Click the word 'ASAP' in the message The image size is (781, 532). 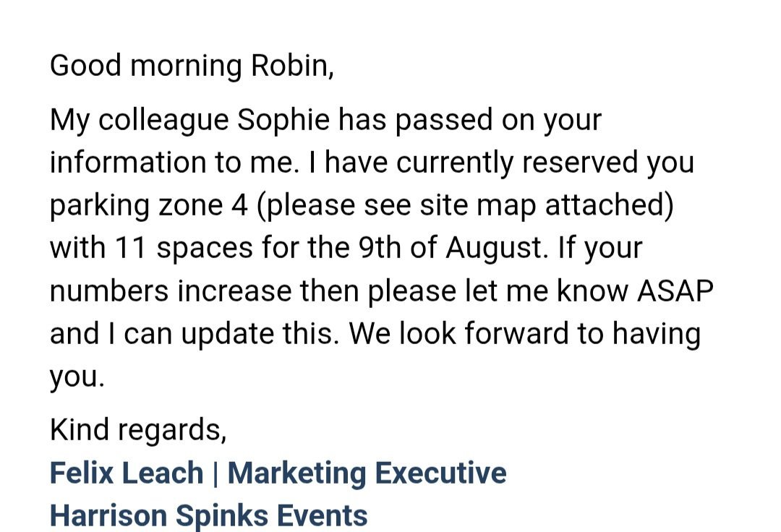675,291
